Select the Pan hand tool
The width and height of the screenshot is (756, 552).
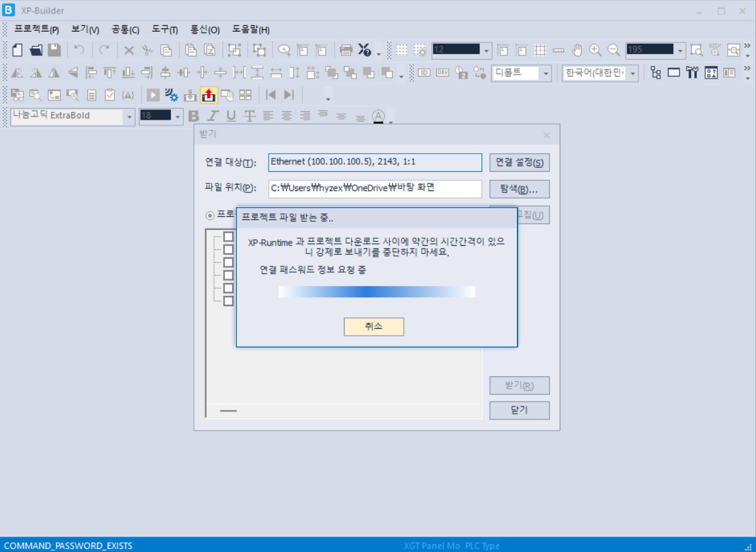577,50
